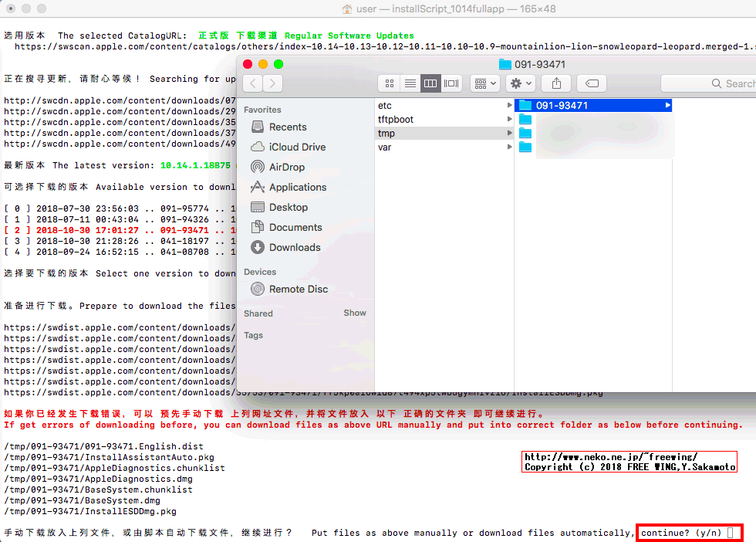Go back in Finder navigation

tap(253, 83)
